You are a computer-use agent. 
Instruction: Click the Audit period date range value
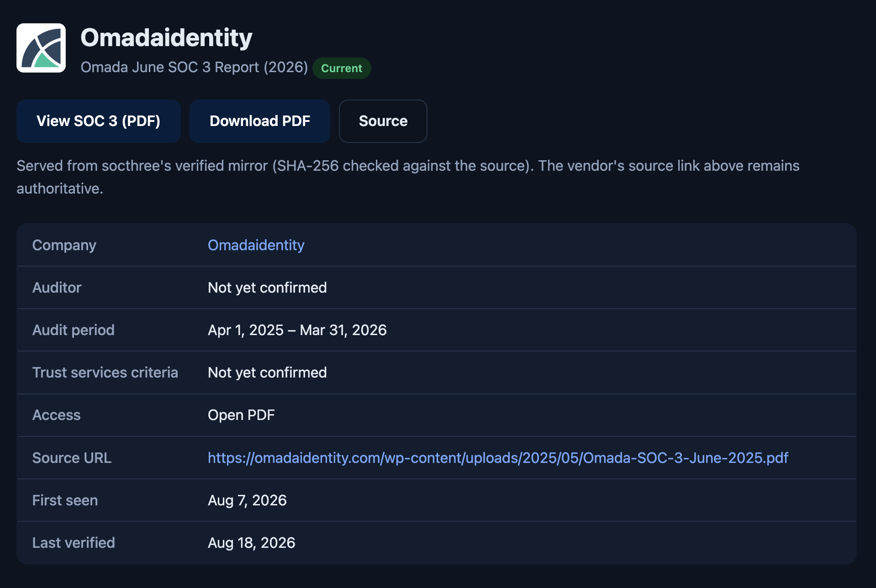click(x=297, y=330)
